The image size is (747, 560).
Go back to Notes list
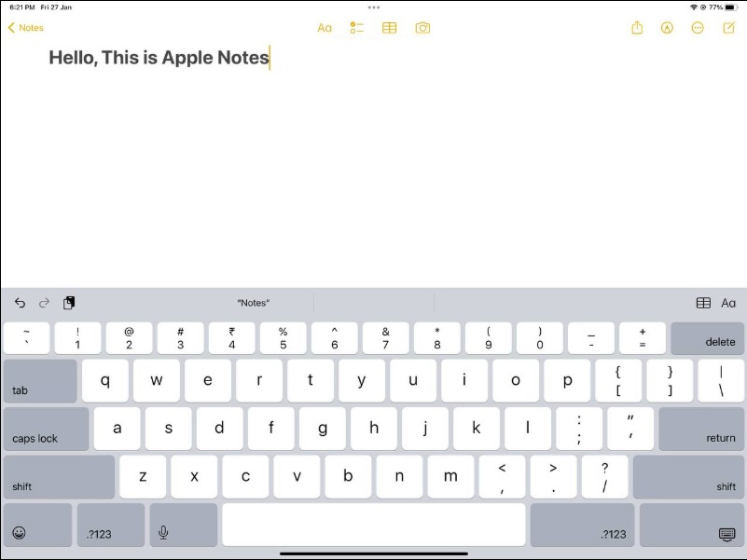[x=26, y=28]
